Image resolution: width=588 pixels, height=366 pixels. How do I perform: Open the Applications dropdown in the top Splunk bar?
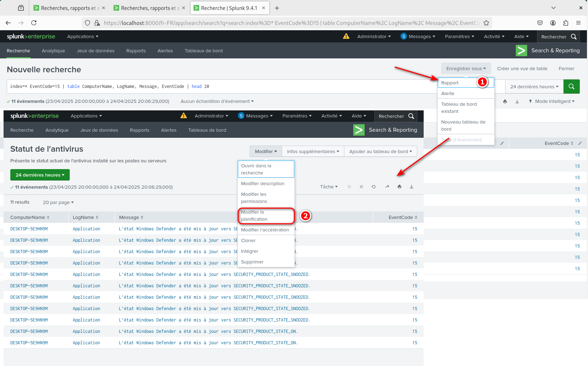[83, 36]
